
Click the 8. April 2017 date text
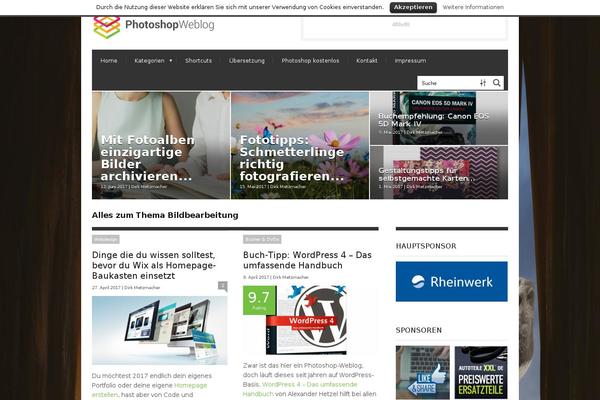(x=256, y=277)
